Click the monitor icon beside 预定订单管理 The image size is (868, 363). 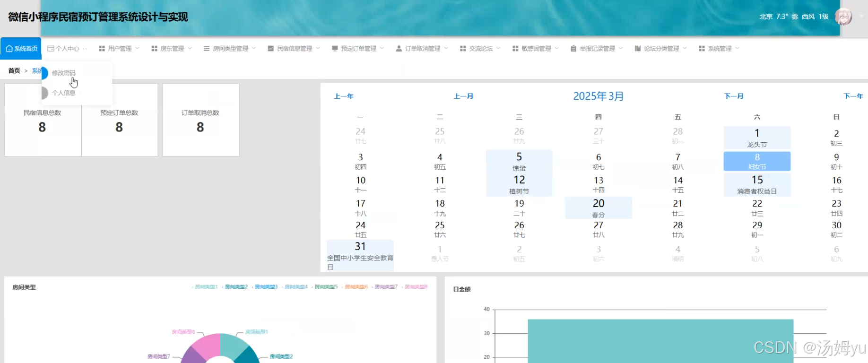point(335,49)
